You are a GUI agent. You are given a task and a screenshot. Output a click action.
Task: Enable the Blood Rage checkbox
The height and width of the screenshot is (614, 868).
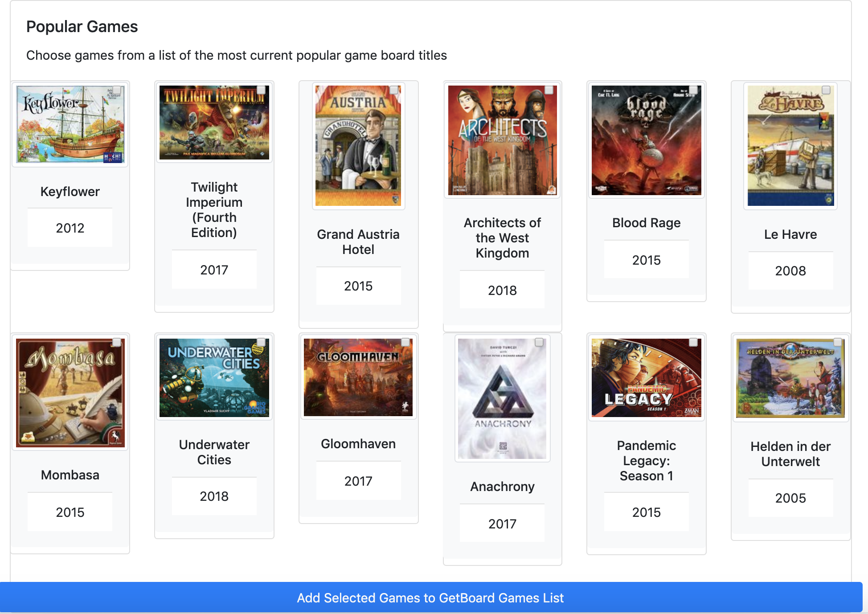point(693,90)
